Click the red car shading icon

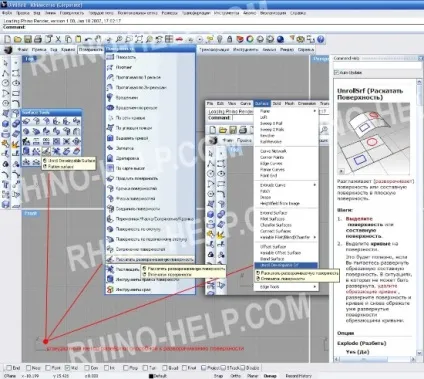click(179, 39)
